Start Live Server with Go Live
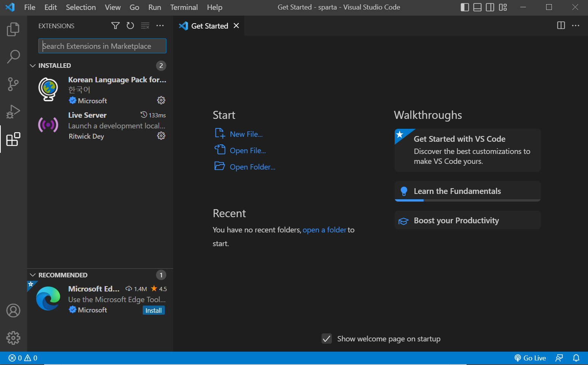The image size is (588, 365). 530,358
